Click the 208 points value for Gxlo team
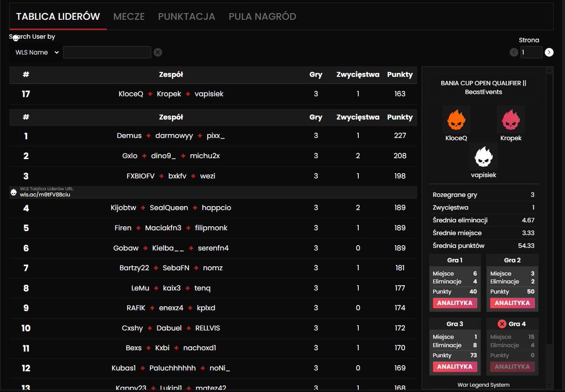The image size is (565, 392). click(x=400, y=156)
